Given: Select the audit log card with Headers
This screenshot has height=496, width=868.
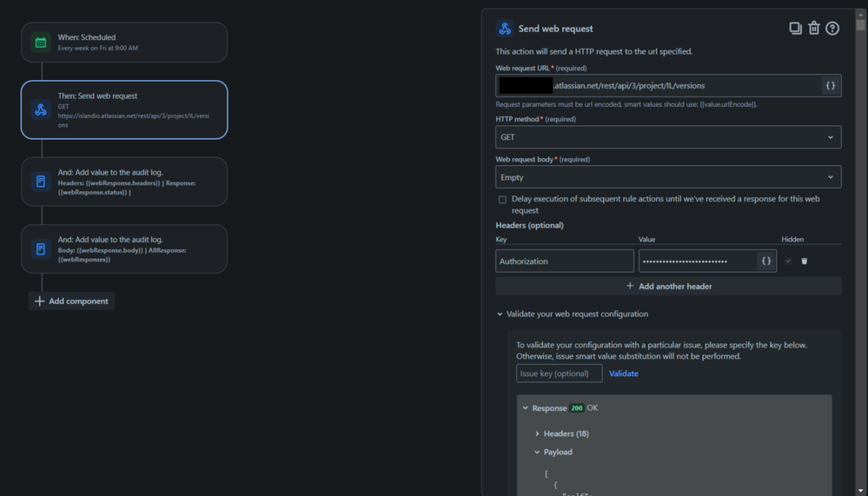Looking at the screenshot, I should 124,182.
